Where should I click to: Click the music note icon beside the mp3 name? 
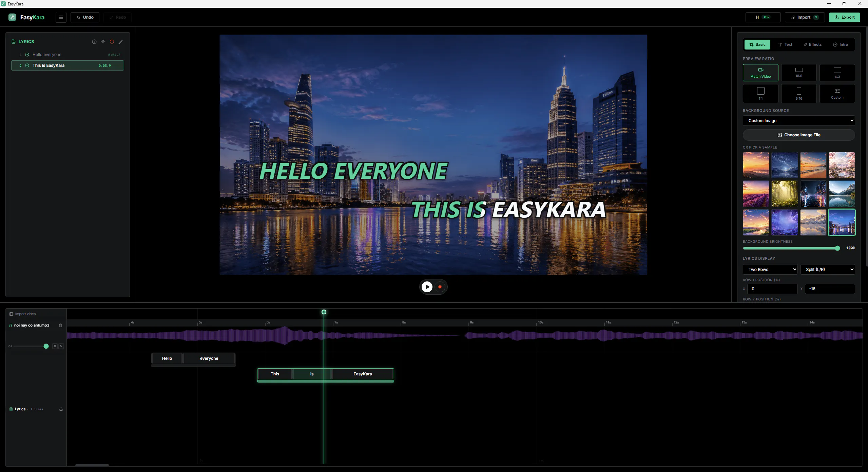(11, 326)
